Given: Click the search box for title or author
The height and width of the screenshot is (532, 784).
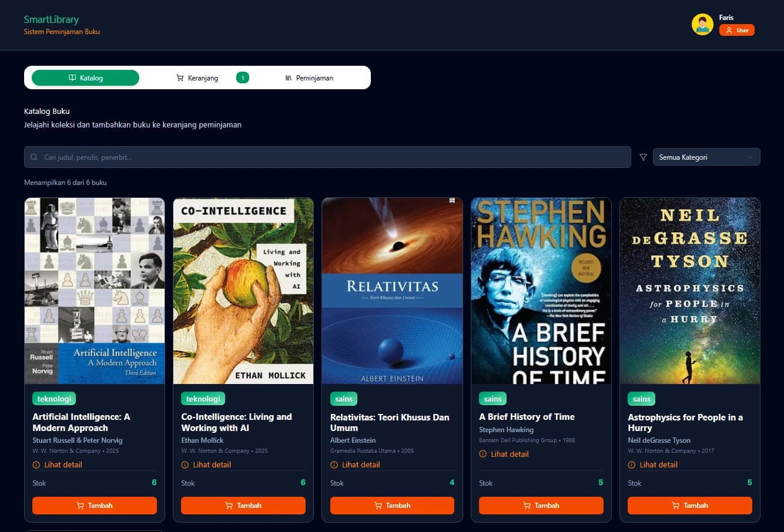Looking at the screenshot, I should (327, 157).
